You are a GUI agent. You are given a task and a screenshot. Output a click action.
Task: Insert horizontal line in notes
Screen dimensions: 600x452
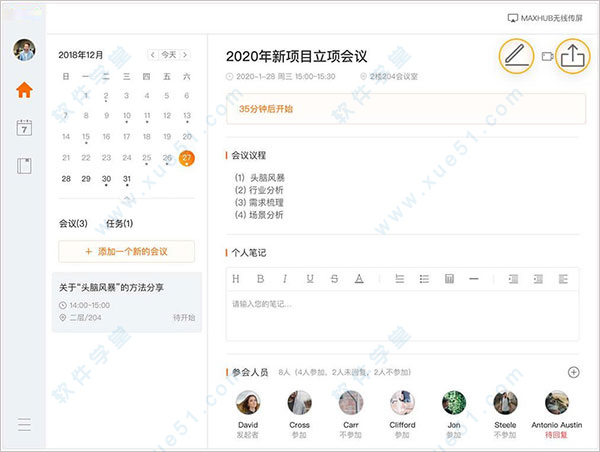[474, 279]
